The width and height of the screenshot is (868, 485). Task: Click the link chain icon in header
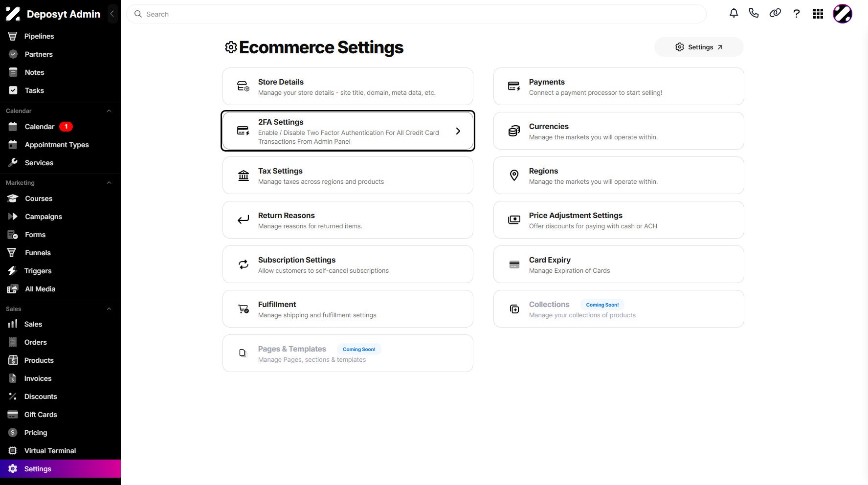click(x=775, y=13)
